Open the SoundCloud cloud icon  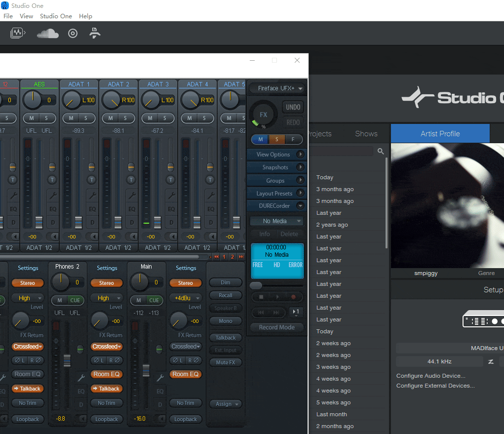click(x=47, y=34)
